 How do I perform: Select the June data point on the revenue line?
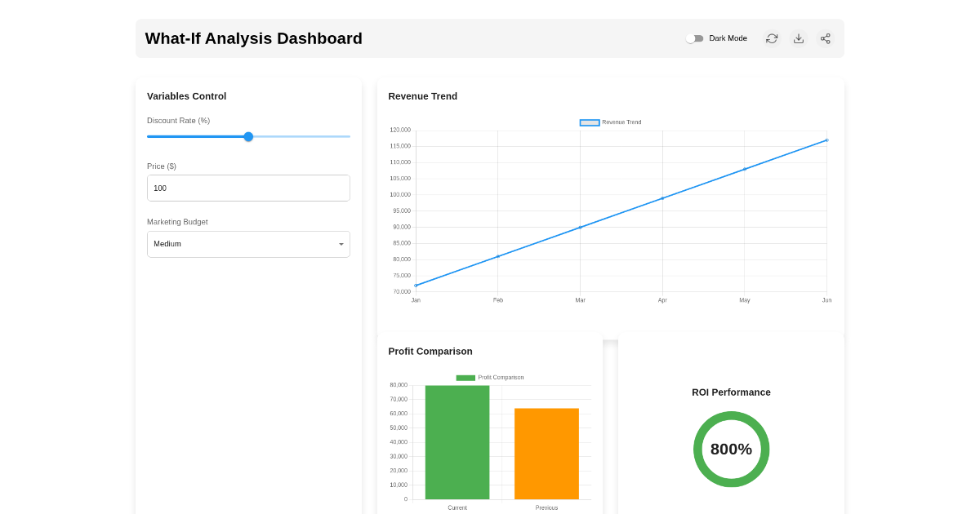[x=826, y=140]
